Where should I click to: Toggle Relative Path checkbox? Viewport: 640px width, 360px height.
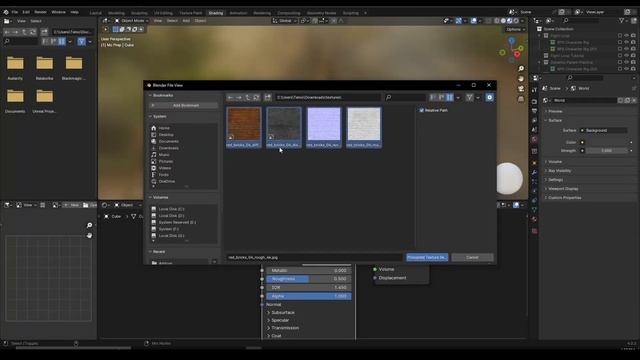click(422, 110)
